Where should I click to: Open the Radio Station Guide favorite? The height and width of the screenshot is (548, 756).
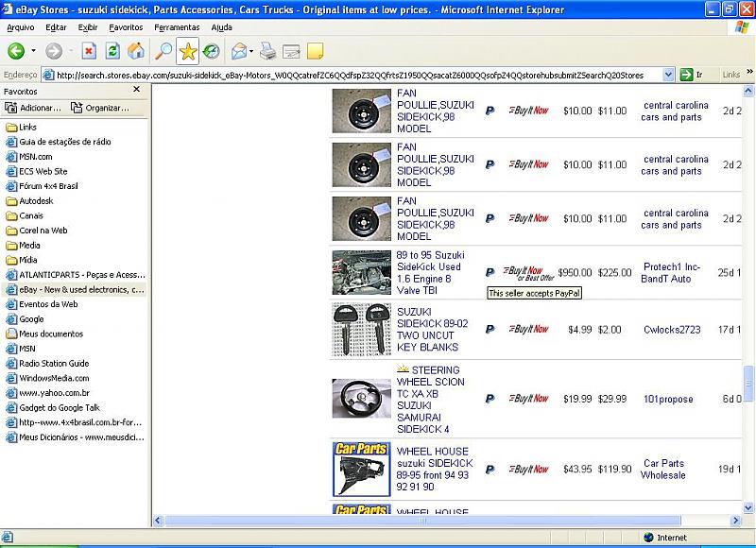pyautogui.click(x=47, y=364)
